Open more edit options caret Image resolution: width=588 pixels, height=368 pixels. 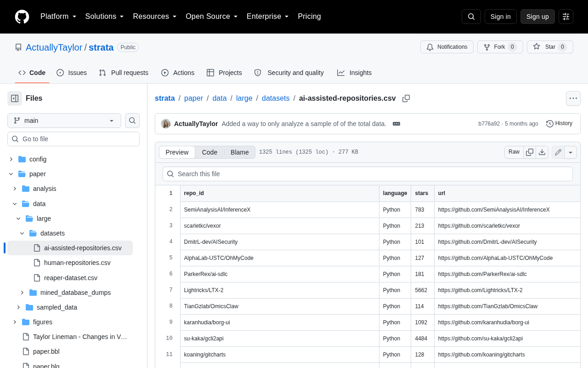tap(571, 152)
